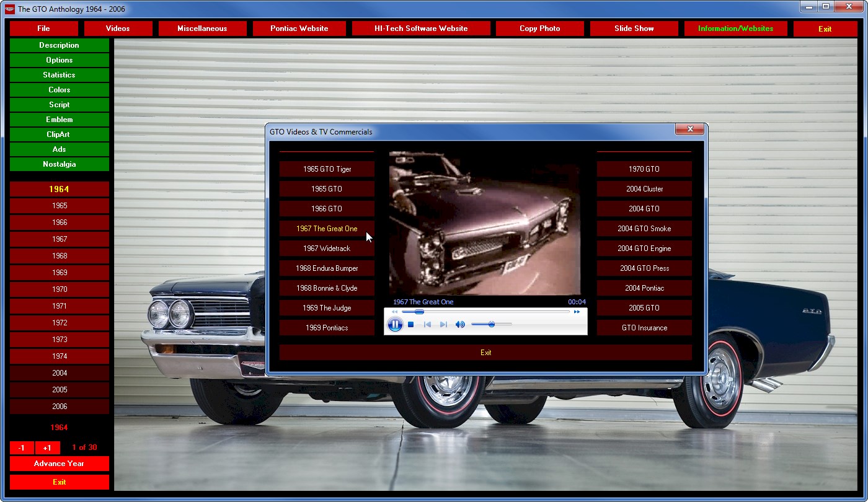Play 2004 GTO Smoke video
Viewport: 868px width, 502px height.
coord(644,229)
